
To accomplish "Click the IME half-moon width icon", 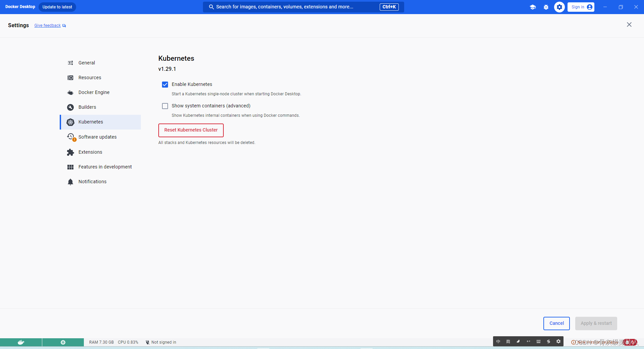I will 518,341.
